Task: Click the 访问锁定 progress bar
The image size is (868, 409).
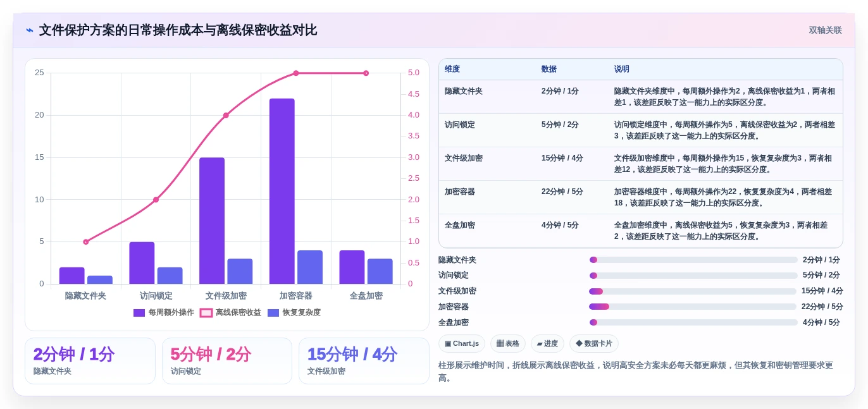Action: click(x=693, y=276)
